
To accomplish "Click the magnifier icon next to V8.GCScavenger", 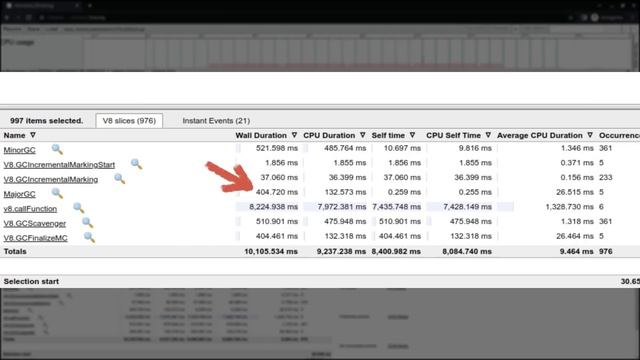I will pyautogui.click(x=87, y=223).
